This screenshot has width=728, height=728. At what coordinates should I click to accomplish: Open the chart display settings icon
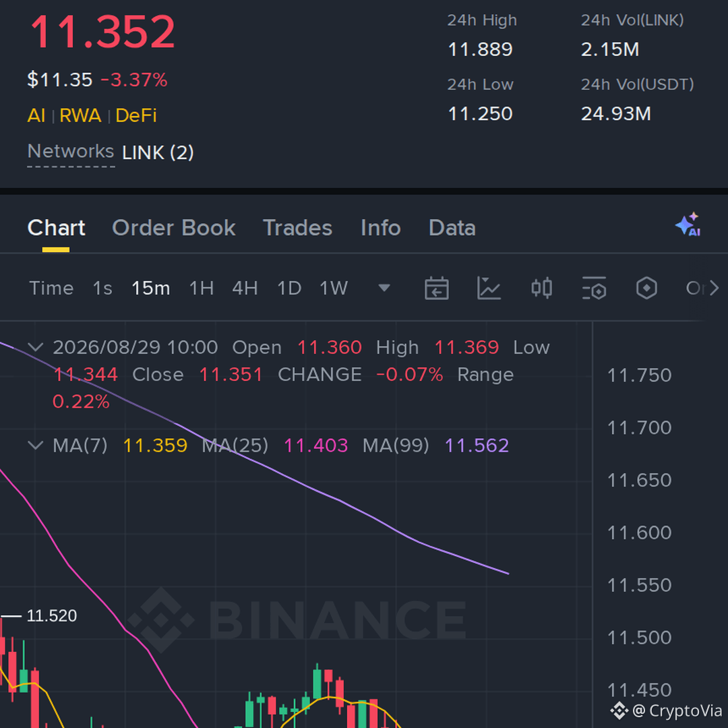click(594, 288)
